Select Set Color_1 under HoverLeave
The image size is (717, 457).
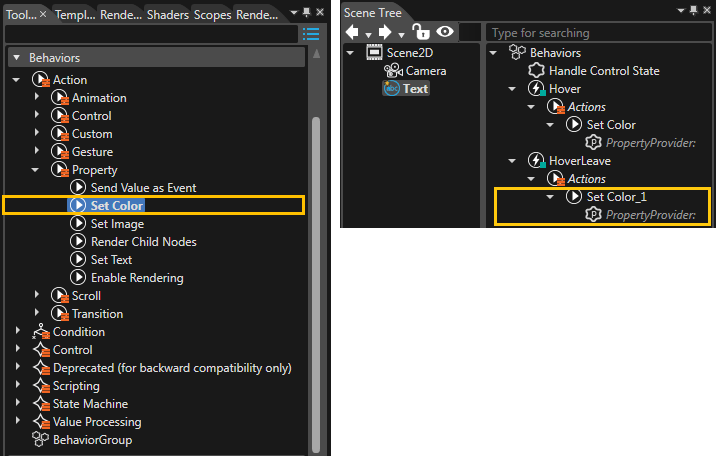(616, 197)
